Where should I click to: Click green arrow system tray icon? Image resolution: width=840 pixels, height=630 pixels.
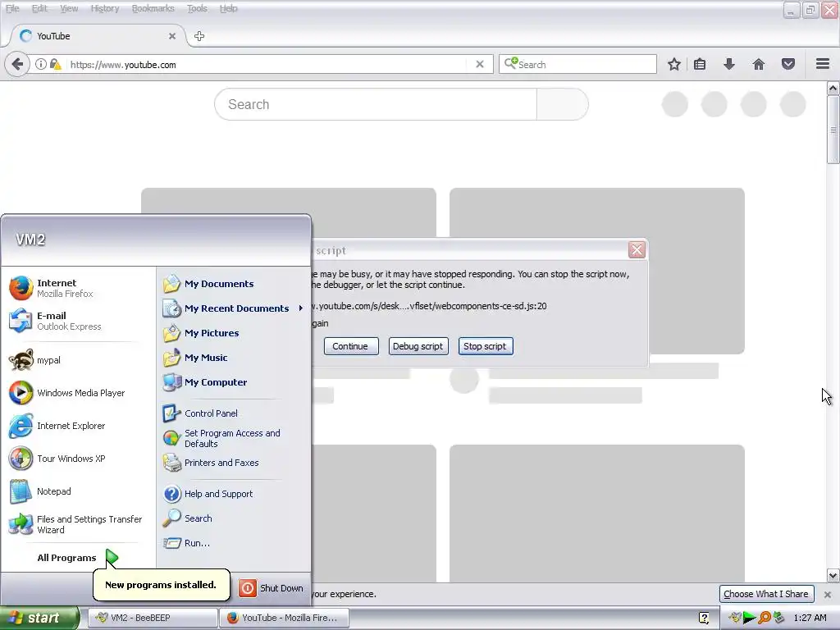(750, 619)
